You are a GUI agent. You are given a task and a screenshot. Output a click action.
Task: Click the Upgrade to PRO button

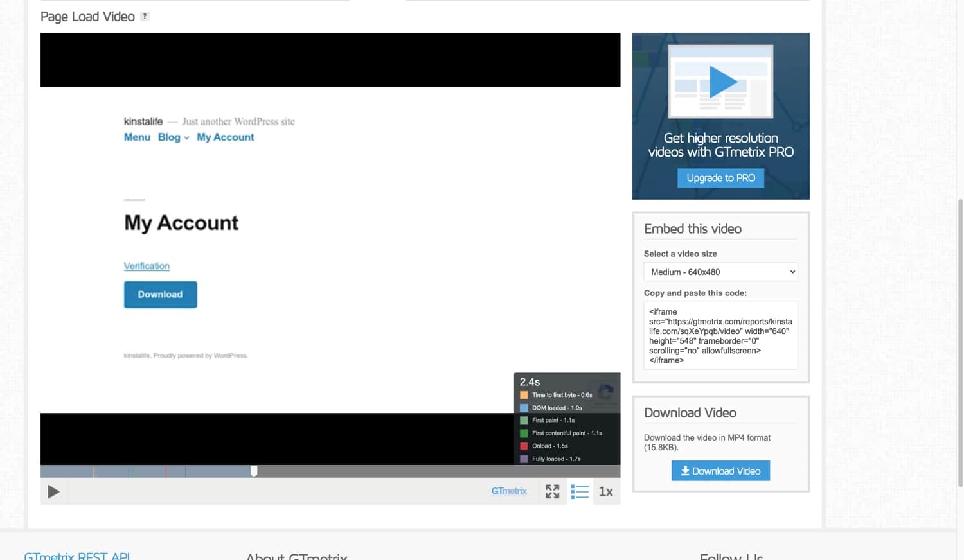(720, 178)
